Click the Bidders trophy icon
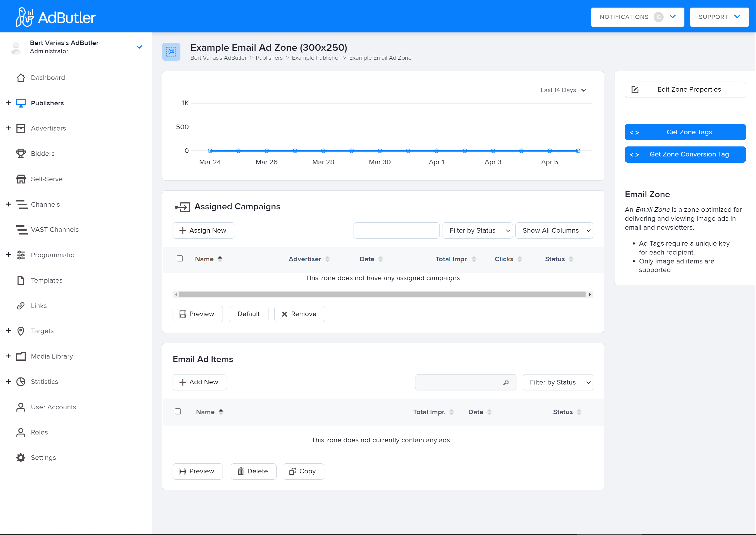Viewport: 756px width, 535px height. point(21,154)
